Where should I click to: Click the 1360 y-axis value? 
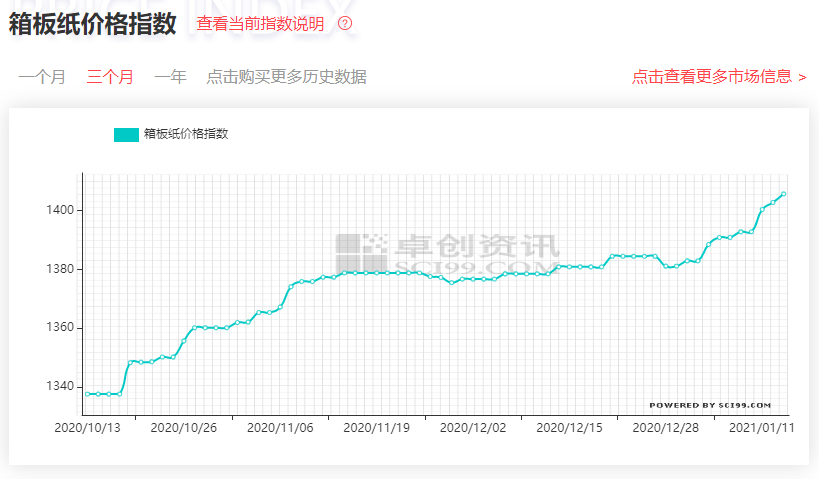click(x=60, y=328)
